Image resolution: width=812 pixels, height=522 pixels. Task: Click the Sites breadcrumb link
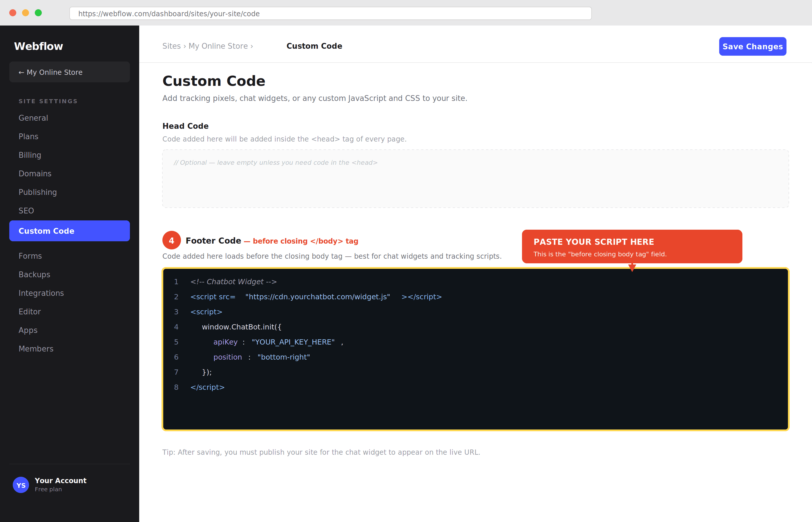click(x=171, y=46)
